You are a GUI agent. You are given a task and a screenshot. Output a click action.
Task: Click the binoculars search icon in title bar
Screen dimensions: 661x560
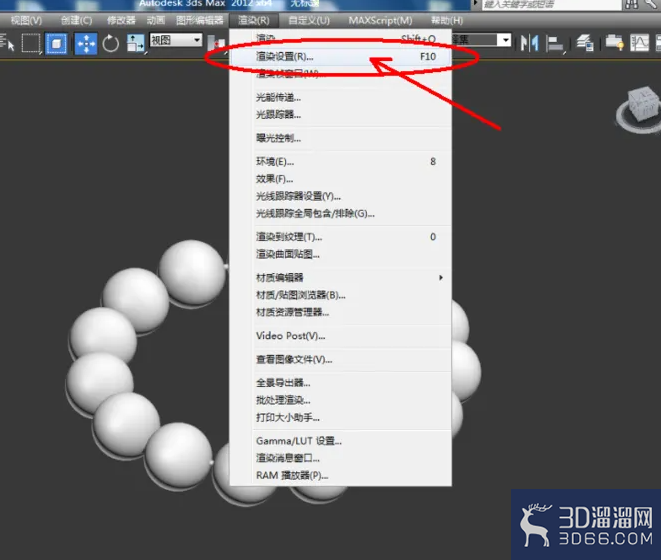tap(632, 5)
